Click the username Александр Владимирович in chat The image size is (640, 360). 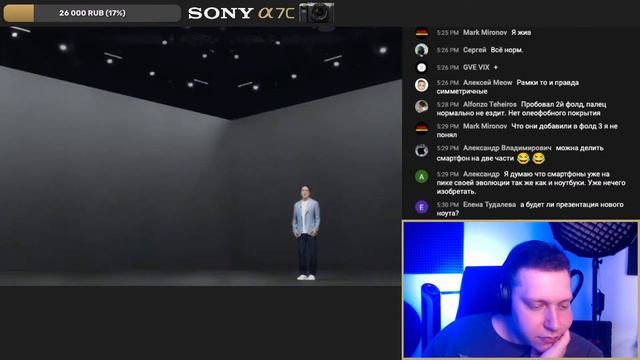coord(507,148)
